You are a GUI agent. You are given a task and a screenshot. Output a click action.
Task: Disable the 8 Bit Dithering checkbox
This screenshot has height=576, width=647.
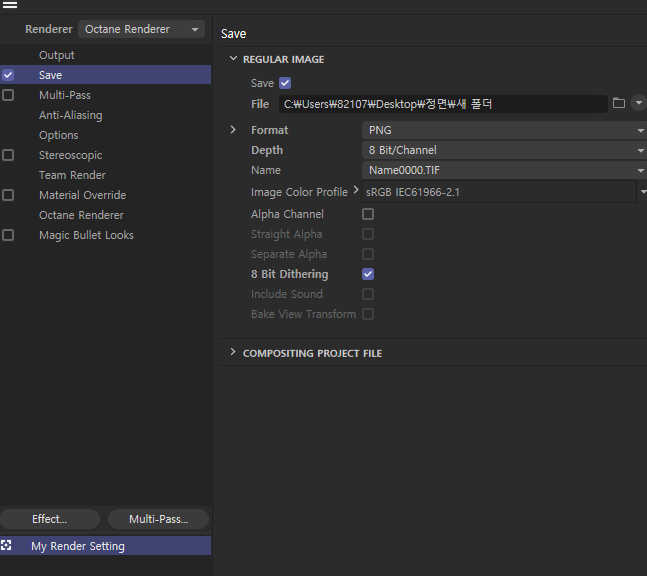[x=368, y=274]
